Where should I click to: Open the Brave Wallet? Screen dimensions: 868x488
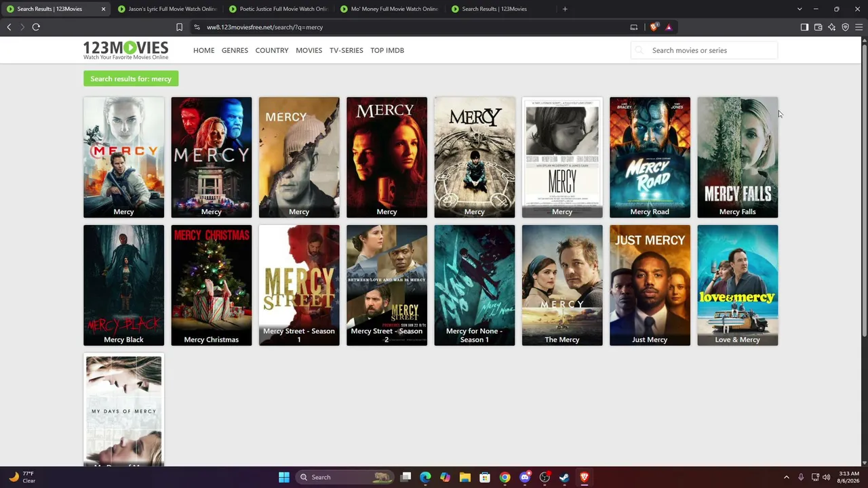818,27
